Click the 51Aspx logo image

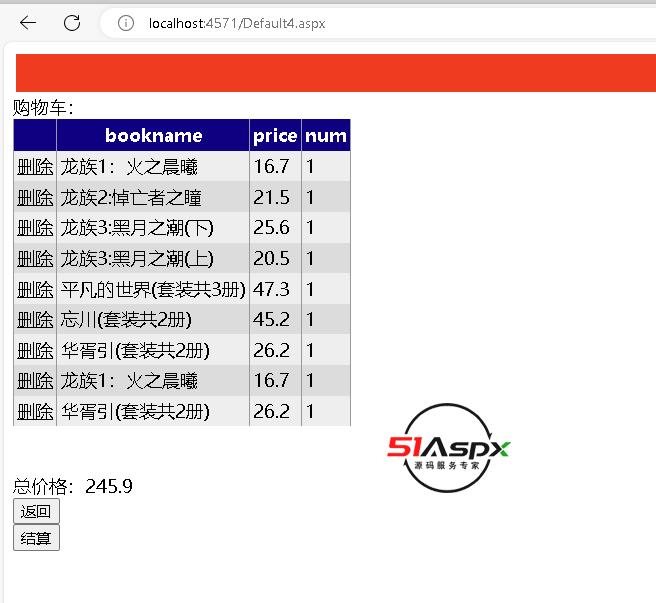click(448, 448)
